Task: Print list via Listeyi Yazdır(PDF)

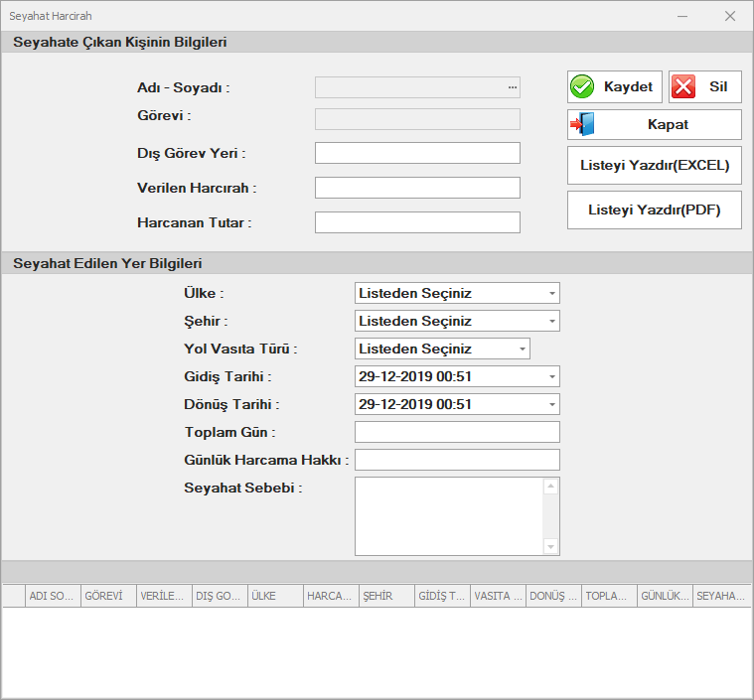Action: tap(655, 210)
